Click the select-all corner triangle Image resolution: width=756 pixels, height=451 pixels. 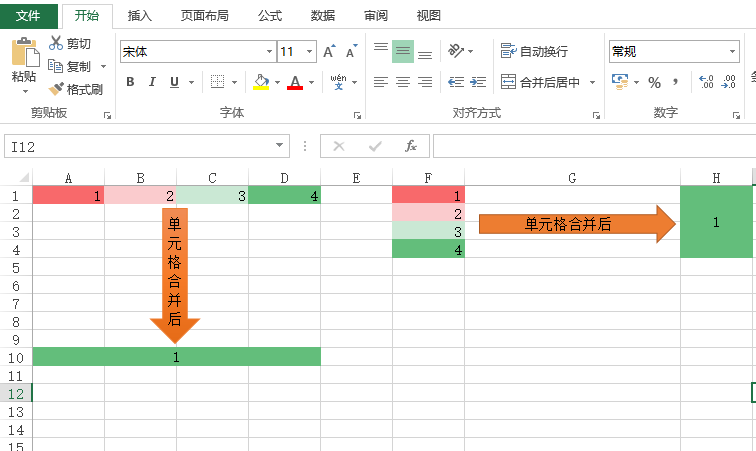click(23, 178)
